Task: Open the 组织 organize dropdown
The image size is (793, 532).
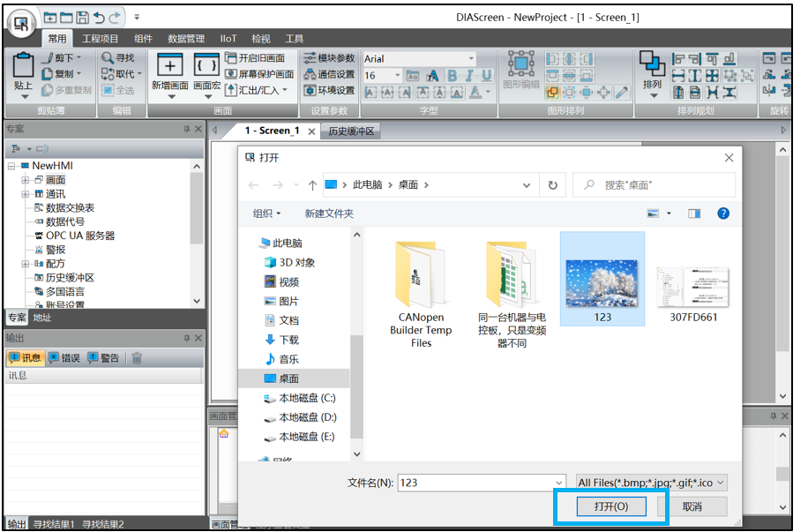Action: [266, 214]
